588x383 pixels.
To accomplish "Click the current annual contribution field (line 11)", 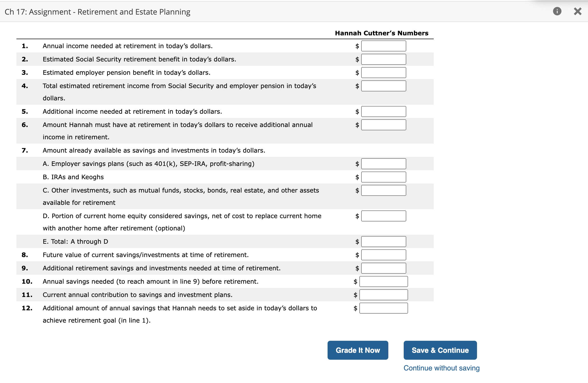I will [383, 295].
